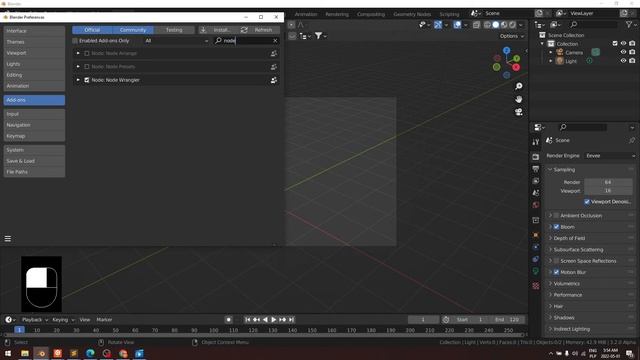The image size is (640, 360).
Task: Click the Refresh add-ons button
Action: [x=260, y=30]
